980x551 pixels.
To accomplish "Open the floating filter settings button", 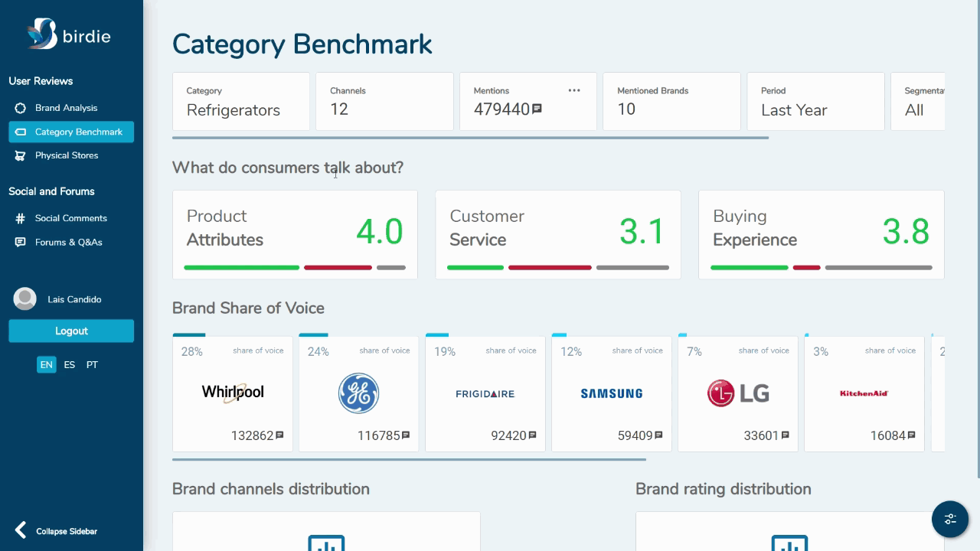I will click(950, 519).
